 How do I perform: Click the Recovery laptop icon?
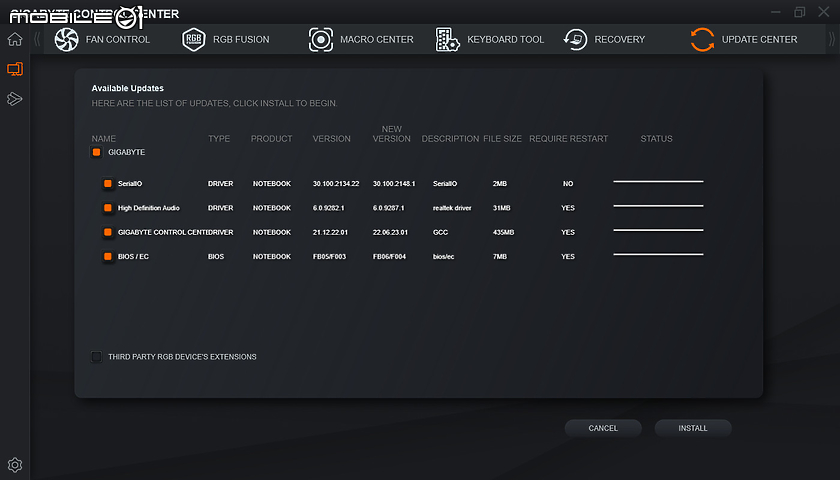coord(575,40)
